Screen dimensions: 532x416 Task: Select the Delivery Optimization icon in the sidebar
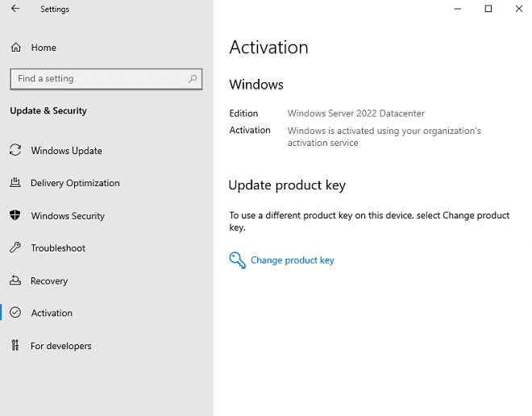coord(15,183)
